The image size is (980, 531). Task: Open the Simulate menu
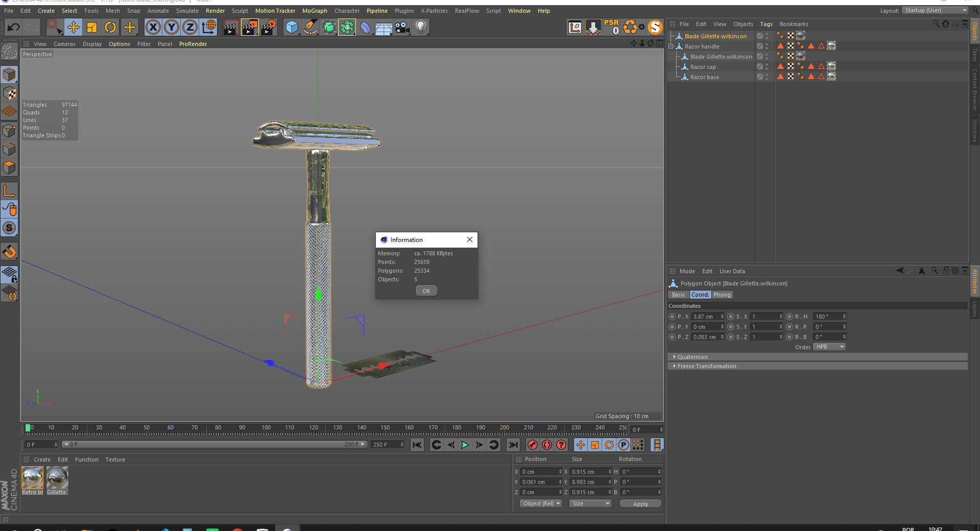(187, 11)
